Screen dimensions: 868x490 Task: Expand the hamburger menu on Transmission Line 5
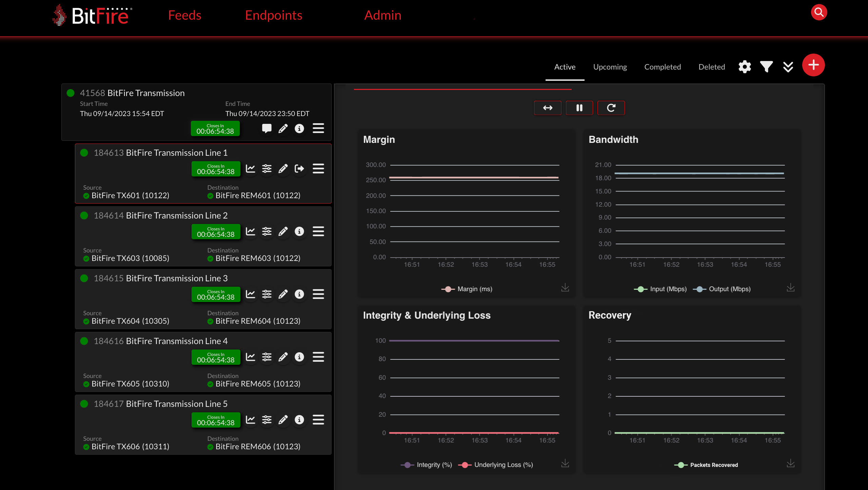tap(318, 420)
